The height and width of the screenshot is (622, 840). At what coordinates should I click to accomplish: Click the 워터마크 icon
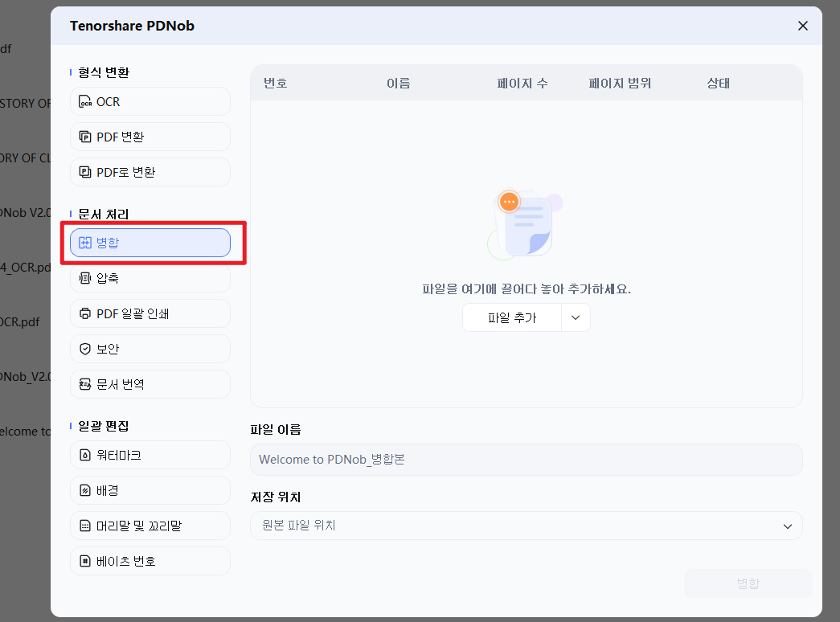tap(85, 455)
